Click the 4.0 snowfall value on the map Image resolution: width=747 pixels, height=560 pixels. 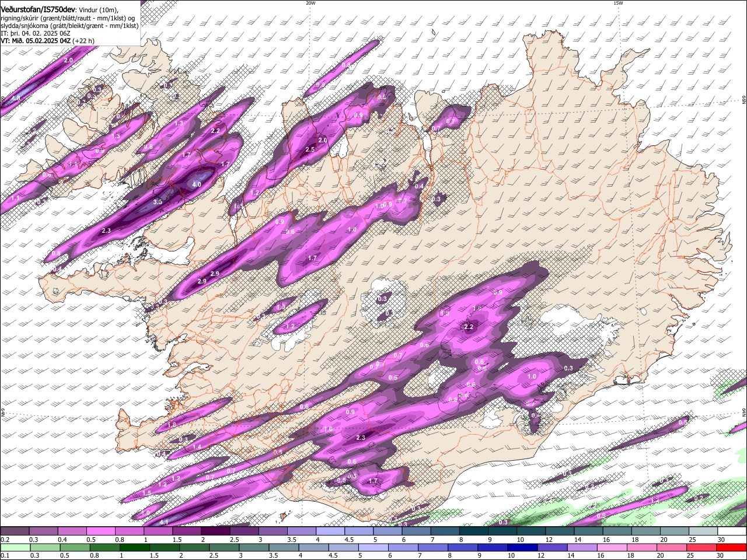click(x=197, y=184)
